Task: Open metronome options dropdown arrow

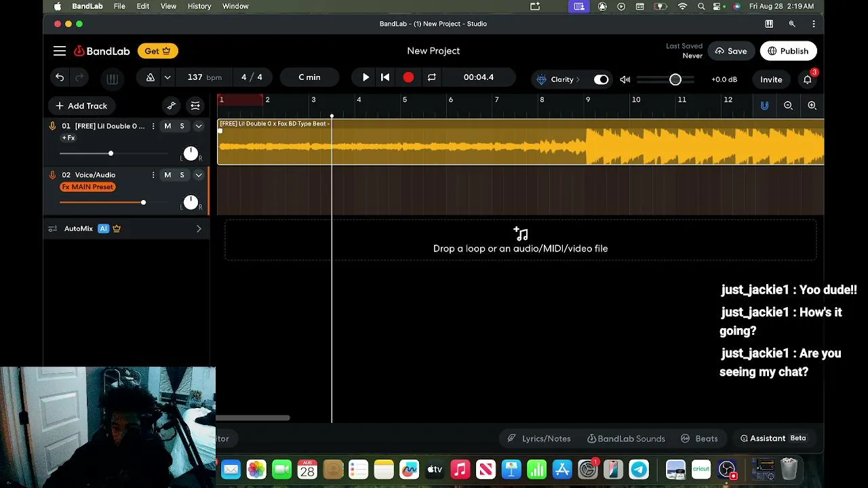Action: [x=167, y=77]
